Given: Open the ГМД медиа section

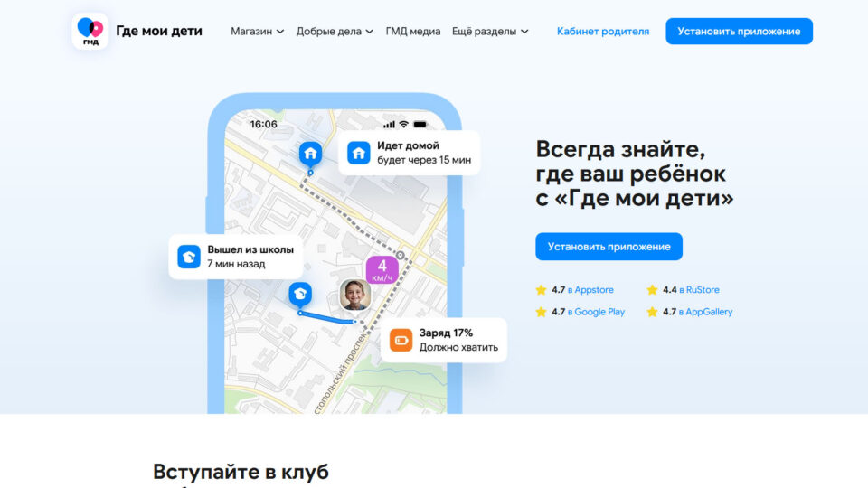Looking at the screenshot, I should [413, 32].
